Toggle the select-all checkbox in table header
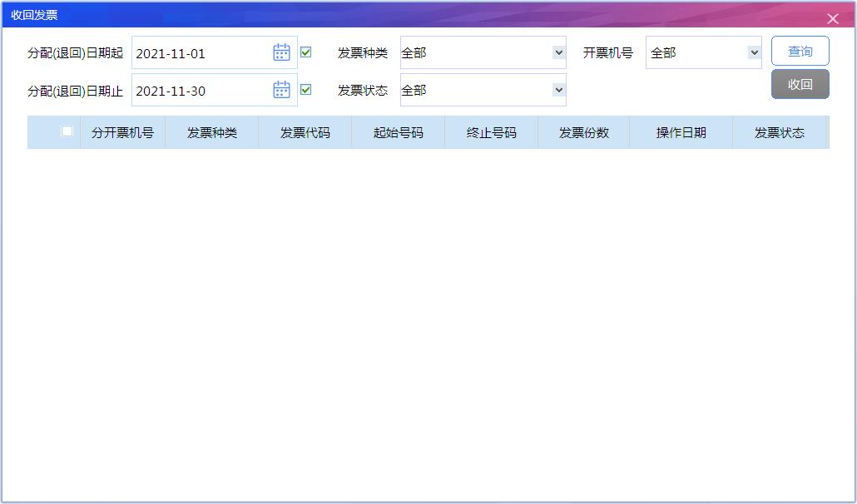Viewport: 857px width, 504px height. click(67, 132)
